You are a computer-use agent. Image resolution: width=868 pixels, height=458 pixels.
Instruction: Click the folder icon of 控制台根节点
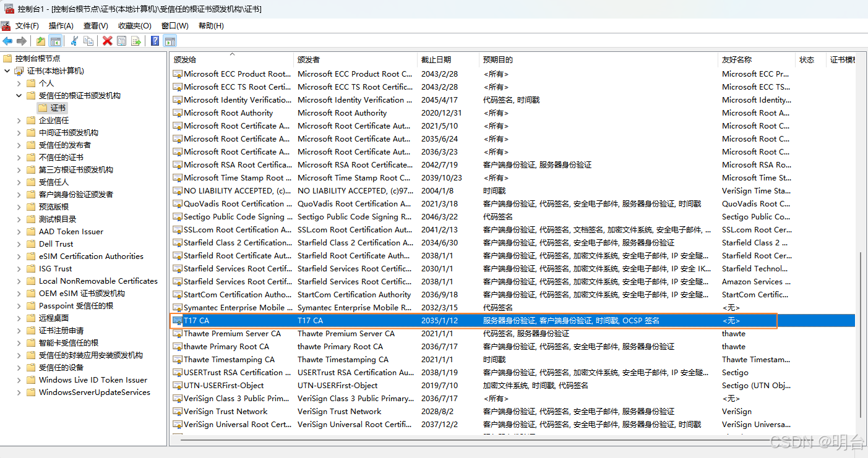pyautogui.click(x=7, y=59)
